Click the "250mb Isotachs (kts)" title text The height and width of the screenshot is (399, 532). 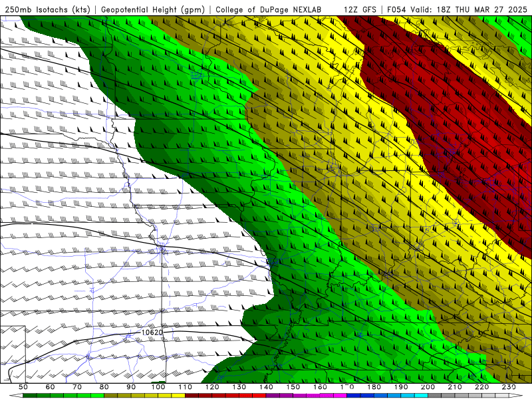pyautogui.click(x=47, y=9)
